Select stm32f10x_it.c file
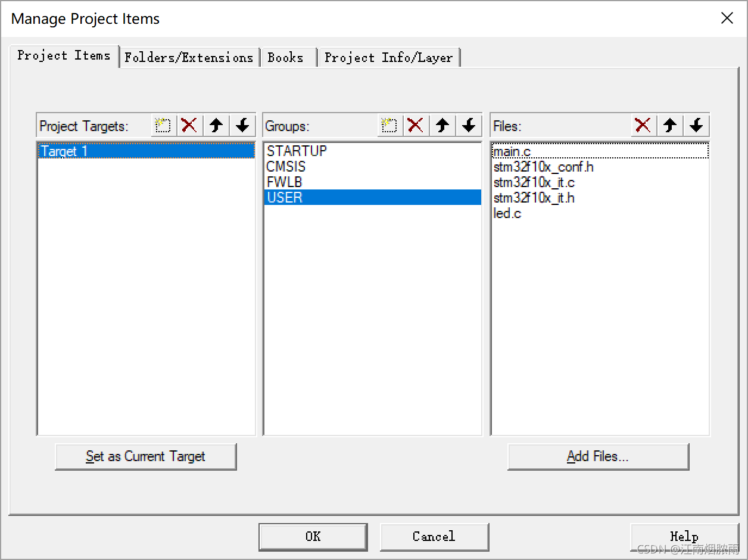Image resolution: width=748 pixels, height=560 pixels. coord(600,182)
